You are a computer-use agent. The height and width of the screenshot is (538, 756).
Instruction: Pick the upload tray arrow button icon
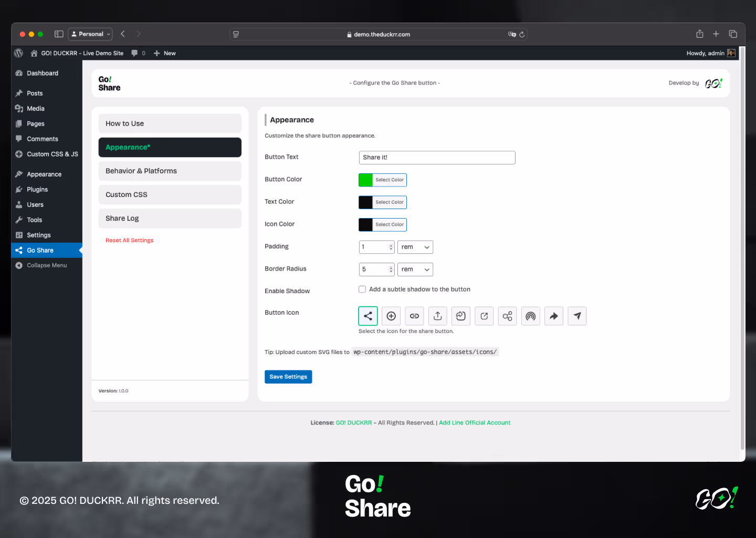pyautogui.click(x=438, y=316)
